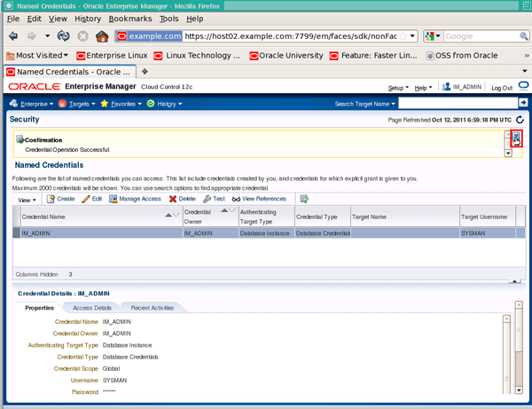The image size is (532, 409).
Task: Click the search go arrow button
Action: pyautogui.click(x=523, y=103)
